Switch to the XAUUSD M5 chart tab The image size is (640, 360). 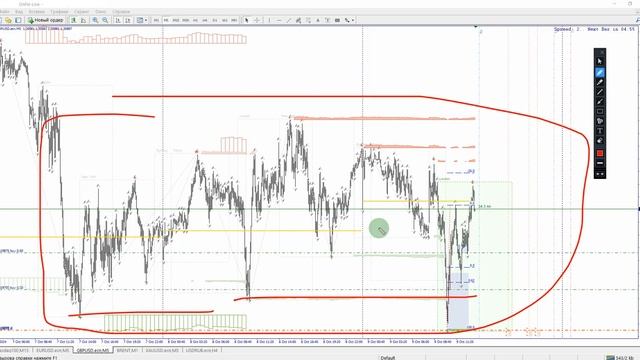[162, 350]
